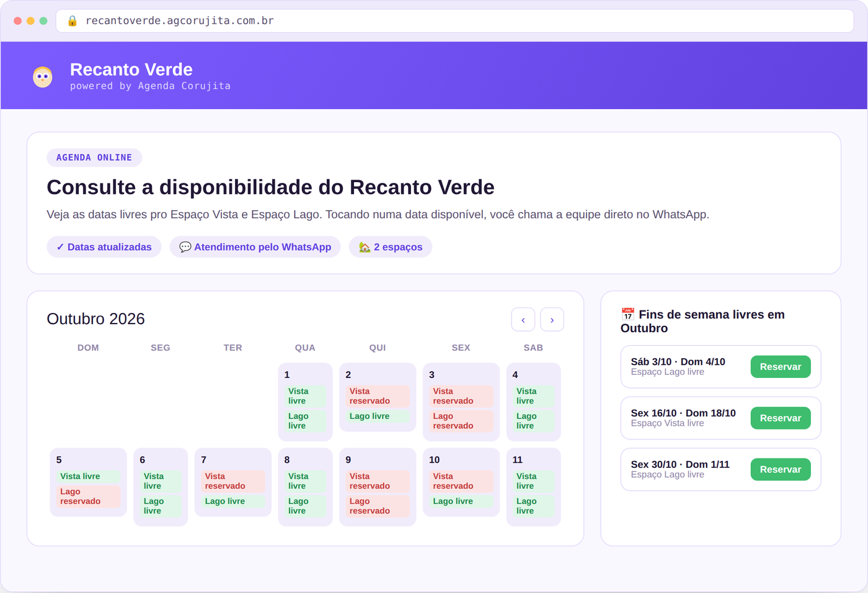Select Vista livre on October 5
The image size is (868, 593).
88,477
